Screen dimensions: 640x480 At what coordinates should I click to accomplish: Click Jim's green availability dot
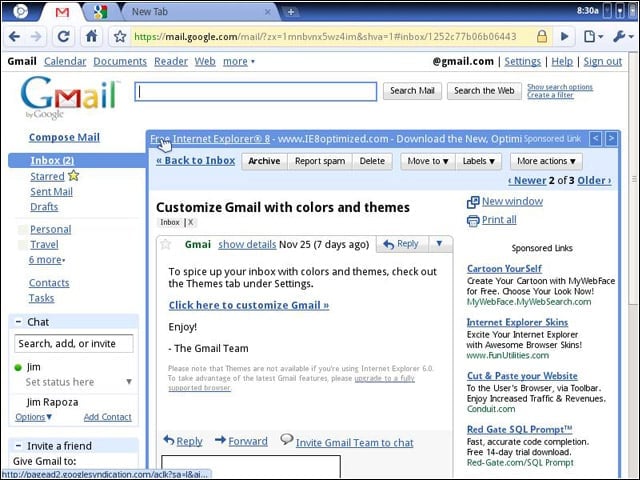tap(18, 367)
